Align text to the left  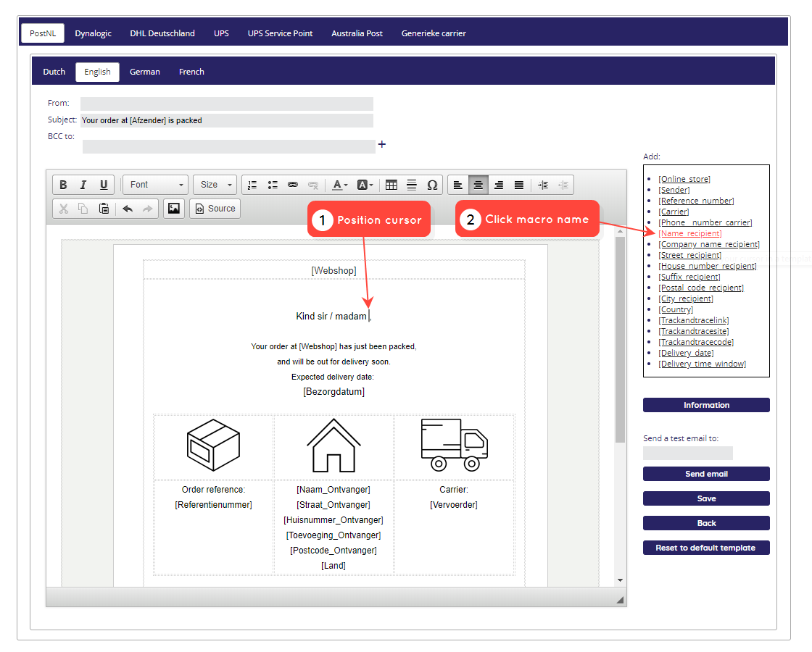coord(457,185)
